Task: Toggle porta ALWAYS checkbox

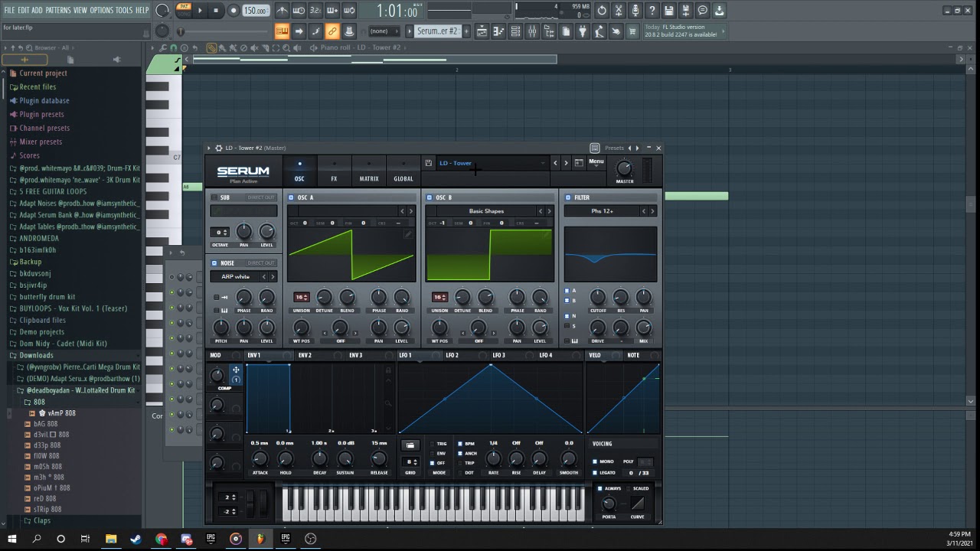Action: [599, 488]
